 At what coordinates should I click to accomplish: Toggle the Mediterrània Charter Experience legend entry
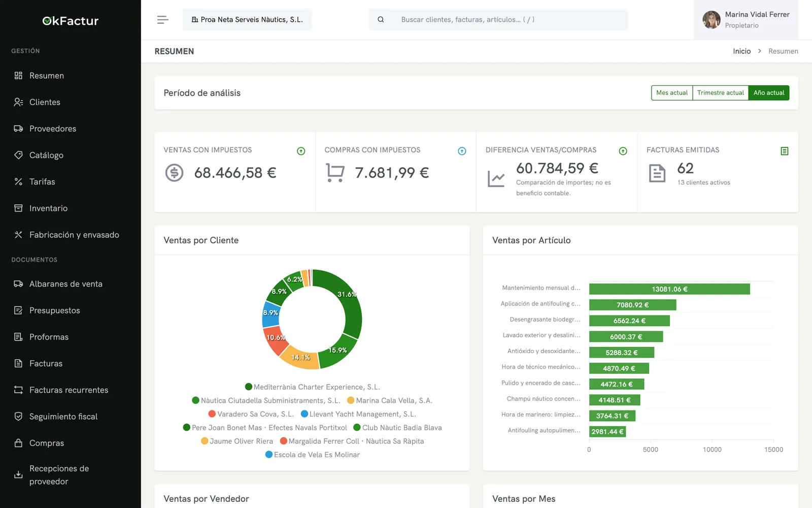click(312, 387)
